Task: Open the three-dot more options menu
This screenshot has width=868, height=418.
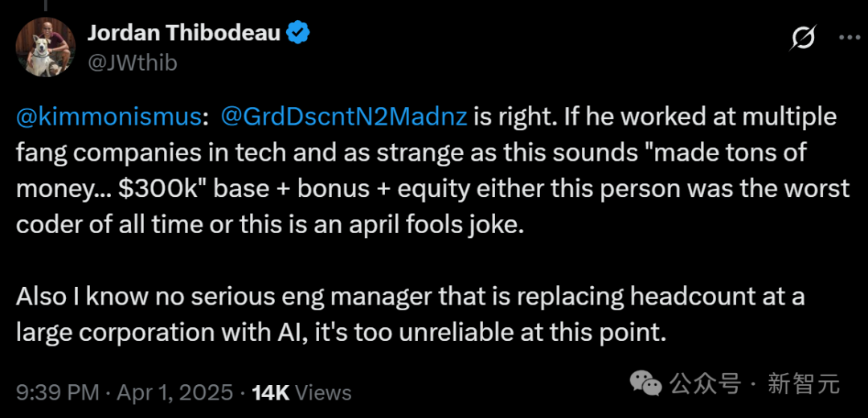Action: point(850,39)
